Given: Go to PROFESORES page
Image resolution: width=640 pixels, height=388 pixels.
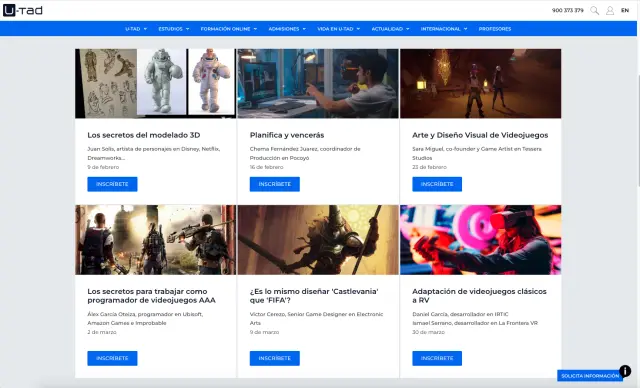Looking at the screenshot, I should click(495, 29).
